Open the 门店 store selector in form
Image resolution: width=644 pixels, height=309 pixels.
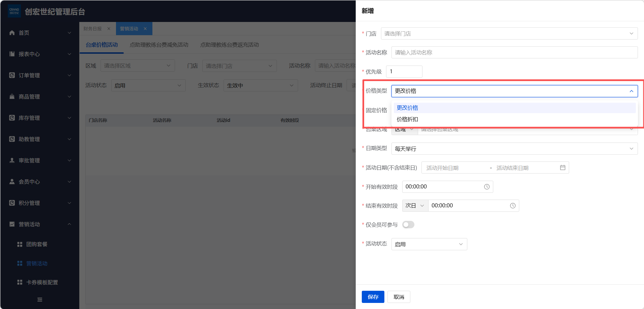coord(509,34)
